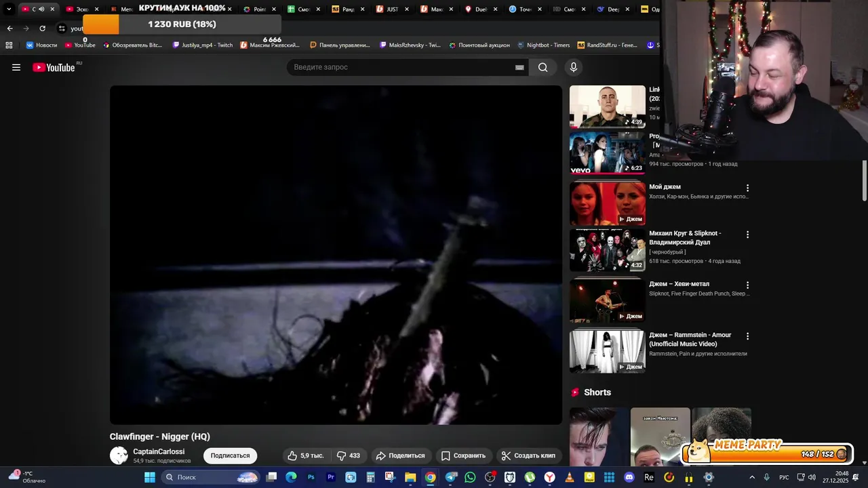
Task: Click the Windows taskbar 'Поиск' search box
Action: pos(211,477)
